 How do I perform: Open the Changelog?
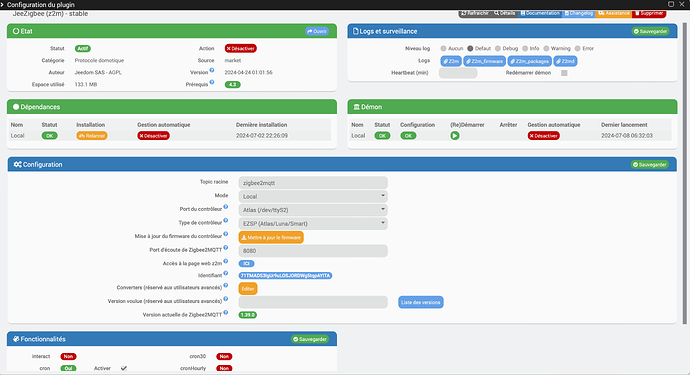pos(579,13)
